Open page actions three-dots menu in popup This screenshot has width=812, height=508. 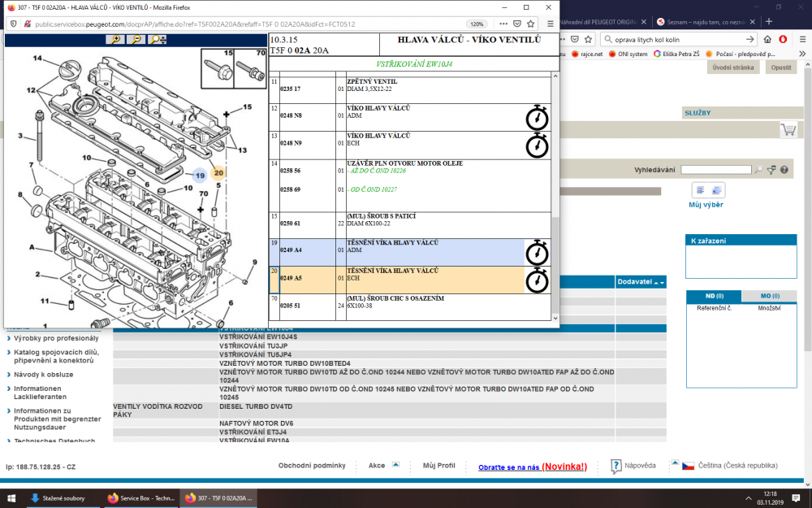point(503,24)
